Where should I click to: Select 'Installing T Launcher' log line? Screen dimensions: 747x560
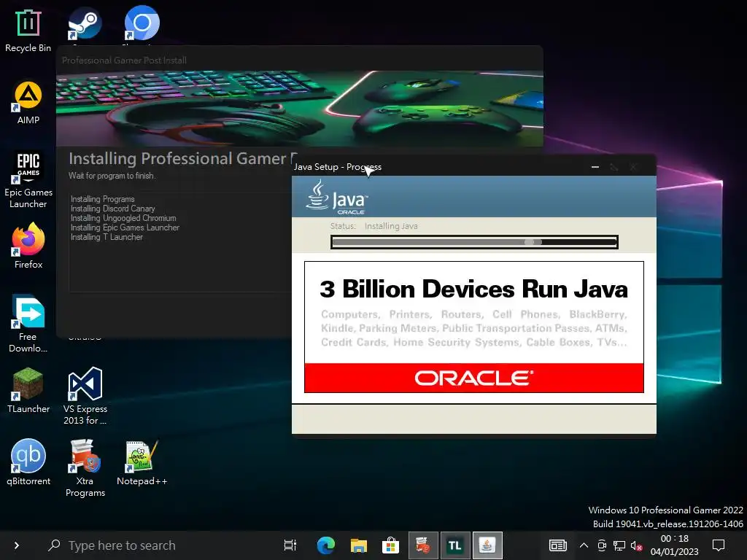coord(107,237)
